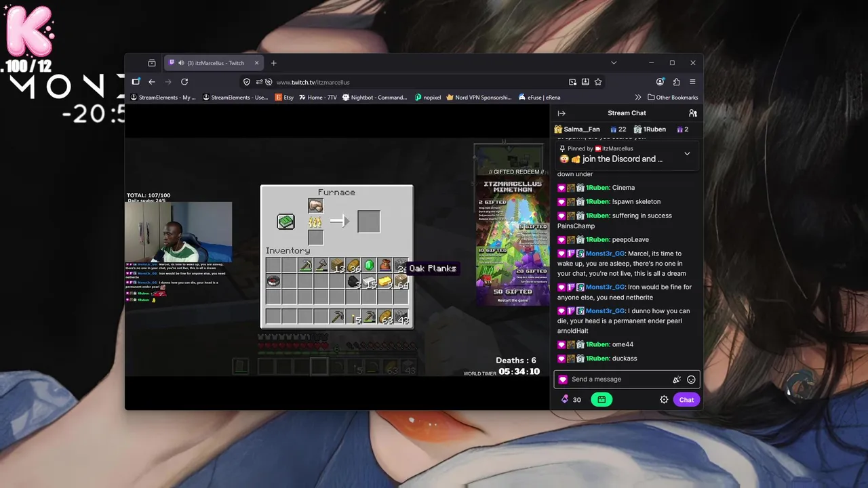Screen dimensions: 868x488
Task: Click the green rewards button below chat
Action: pyautogui.click(x=601, y=400)
